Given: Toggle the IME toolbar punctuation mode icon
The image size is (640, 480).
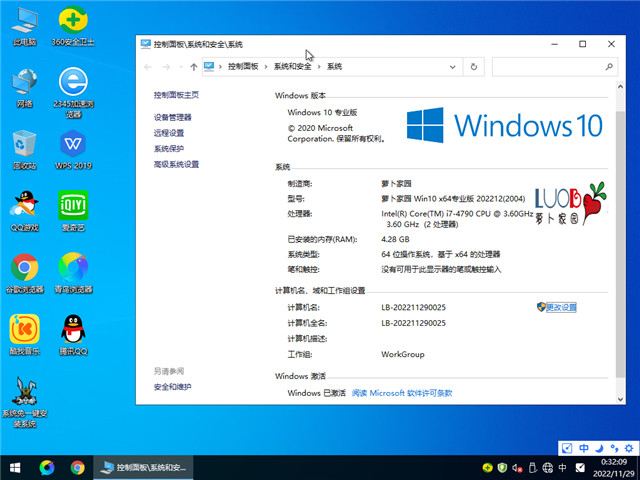Looking at the screenshot, I should [614, 448].
